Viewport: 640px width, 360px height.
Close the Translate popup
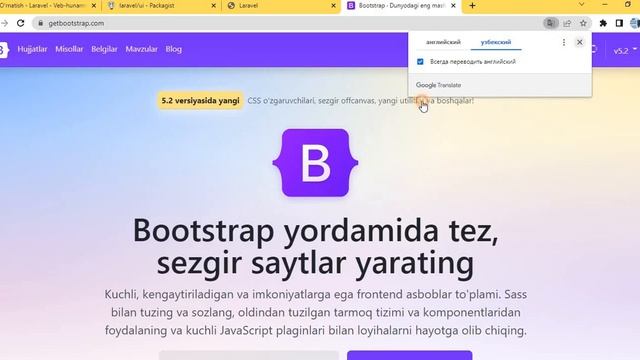click(579, 42)
